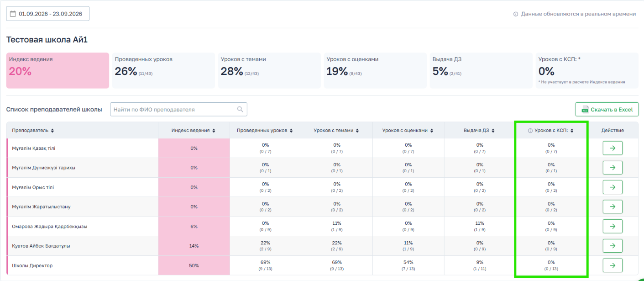Click the 14% index cell for Қуатов Айбек
The width and height of the screenshot is (644, 281).
point(194,246)
